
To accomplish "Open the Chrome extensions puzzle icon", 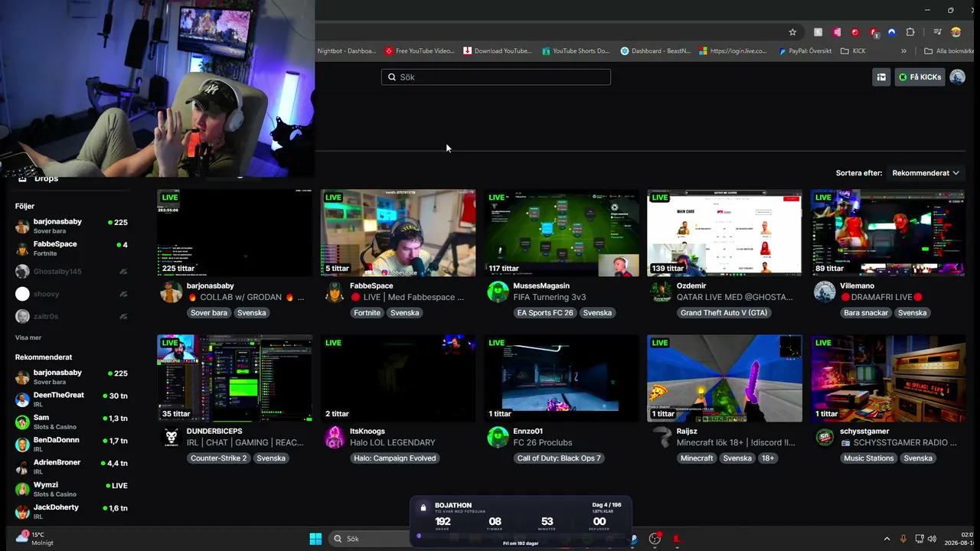I will point(910,32).
